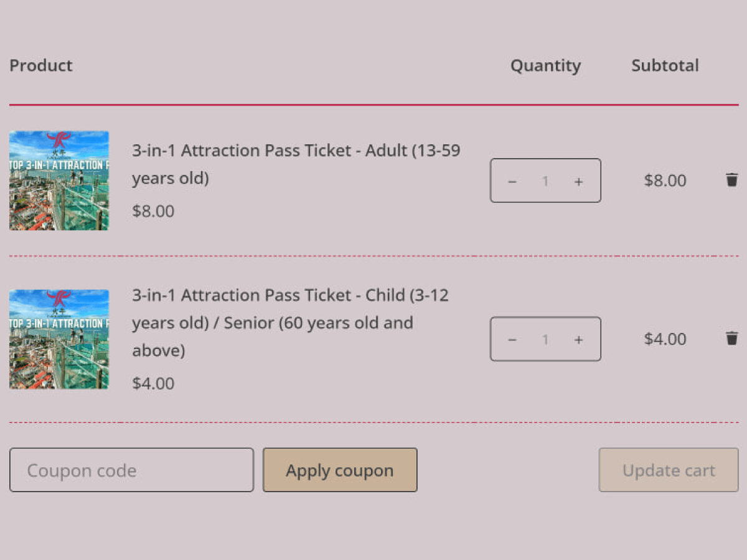Click the Child/Senior ticket $4.00 subtotal
Image resolution: width=747 pixels, height=560 pixels.
pos(665,339)
